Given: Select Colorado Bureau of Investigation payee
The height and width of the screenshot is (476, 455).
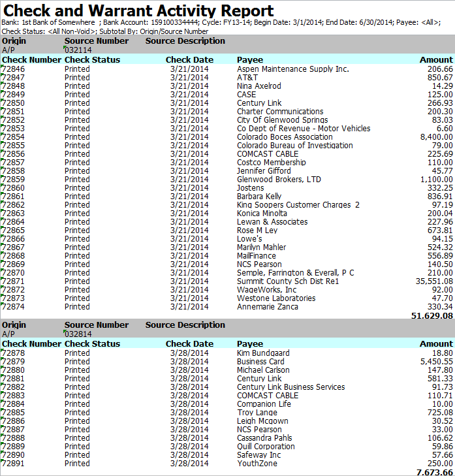Looking at the screenshot, I should 294,146.
